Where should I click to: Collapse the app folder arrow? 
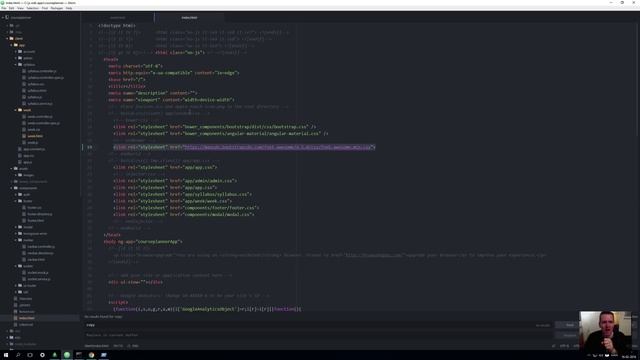tap(11, 45)
